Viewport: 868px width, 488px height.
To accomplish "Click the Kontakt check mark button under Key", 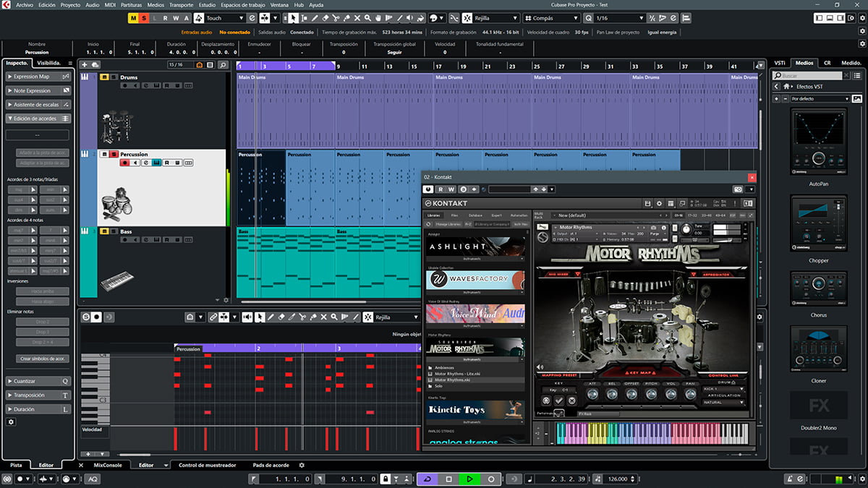I will tap(559, 401).
